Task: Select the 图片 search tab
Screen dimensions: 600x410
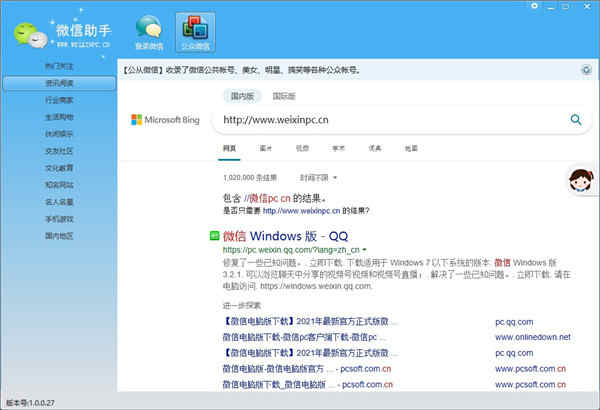Action: coord(266,148)
